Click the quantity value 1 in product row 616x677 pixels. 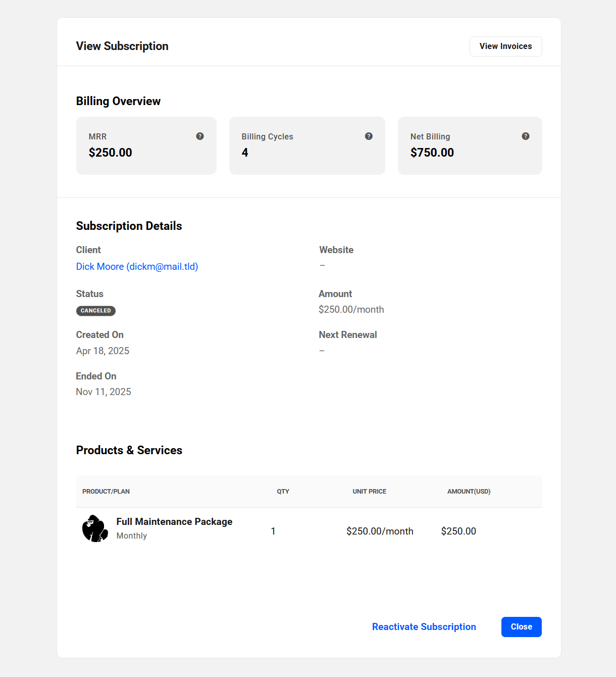point(273,531)
